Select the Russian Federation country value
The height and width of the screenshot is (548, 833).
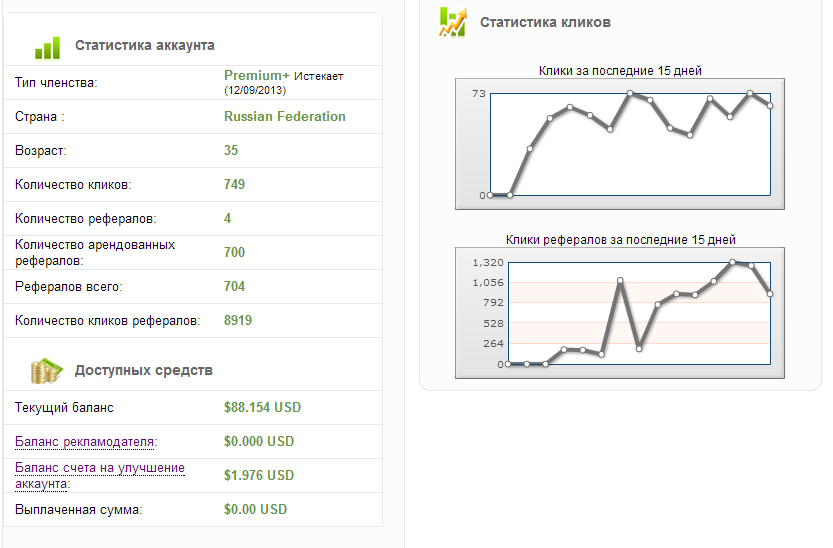[285, 117]
